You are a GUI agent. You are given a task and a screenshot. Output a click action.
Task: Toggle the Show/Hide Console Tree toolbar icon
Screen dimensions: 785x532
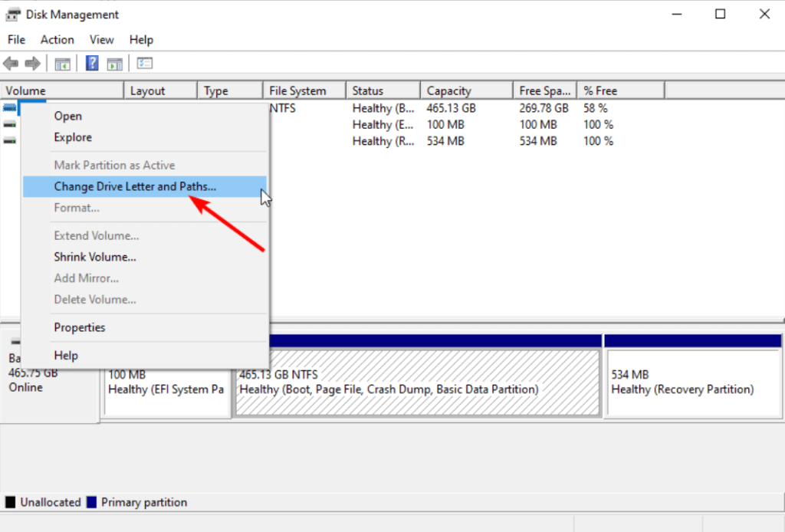click(x=63, y=63)
